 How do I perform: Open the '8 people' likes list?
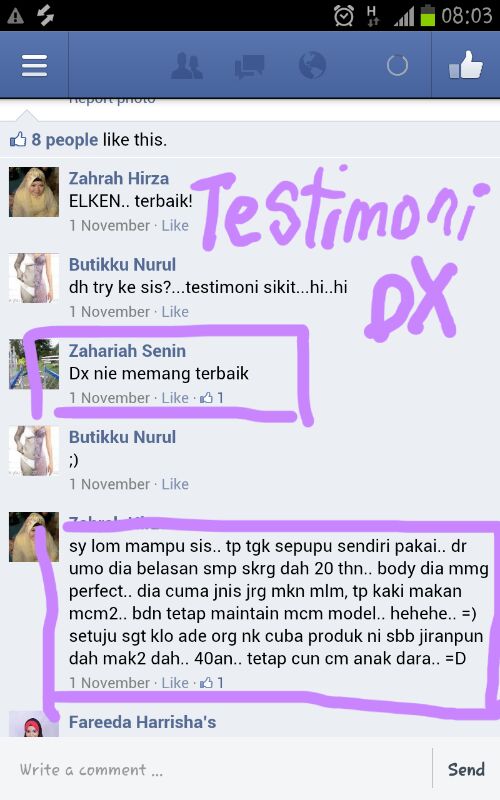pos(64,139)
